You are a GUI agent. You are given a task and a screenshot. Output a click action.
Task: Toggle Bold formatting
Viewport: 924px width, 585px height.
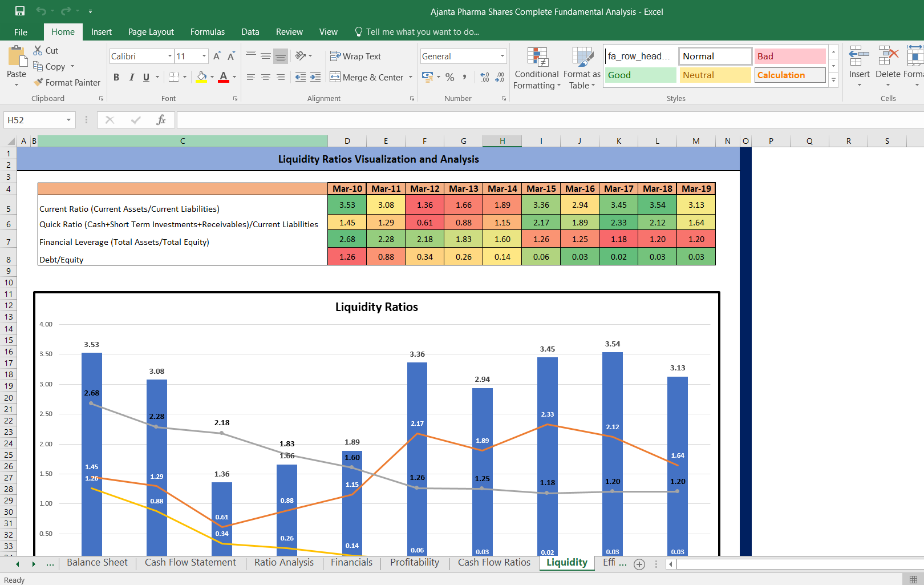[116, 77]
